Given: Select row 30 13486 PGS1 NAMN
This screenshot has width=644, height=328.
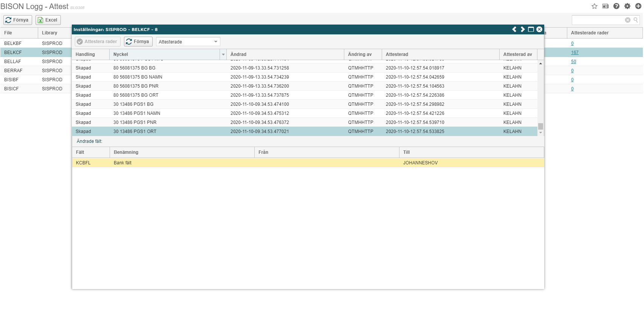Looking at the screenshot, I should click(x=305, y=113).
